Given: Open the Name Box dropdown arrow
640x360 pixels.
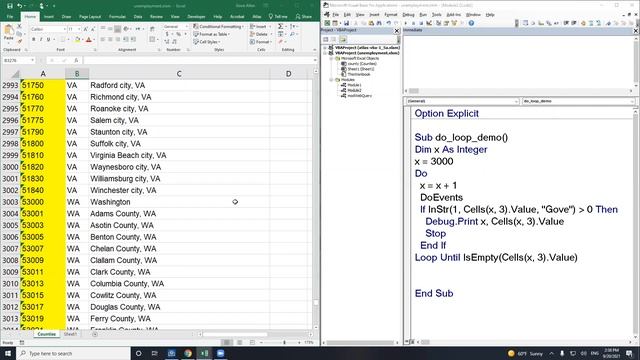Looking at the screenshot, I should pos(32,60).
